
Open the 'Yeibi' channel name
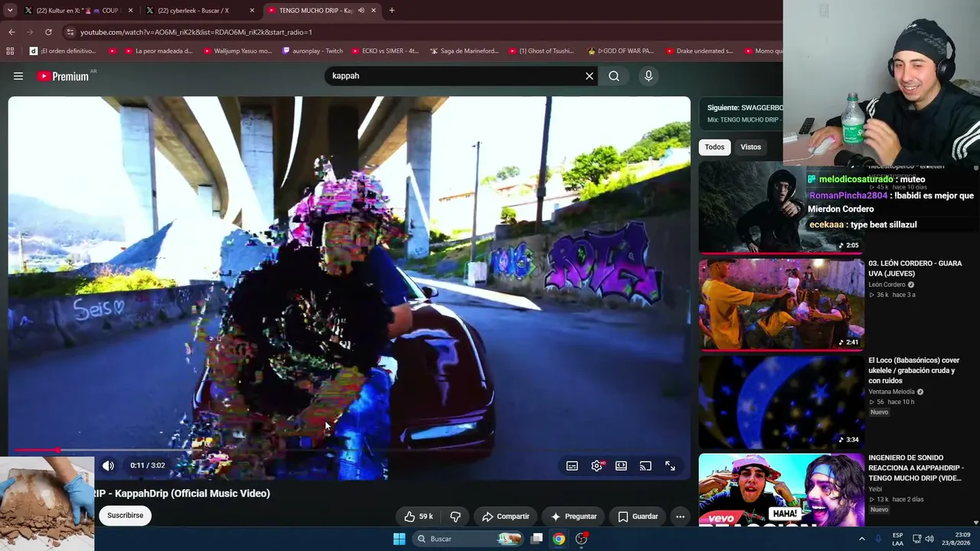tap(877, 489)
